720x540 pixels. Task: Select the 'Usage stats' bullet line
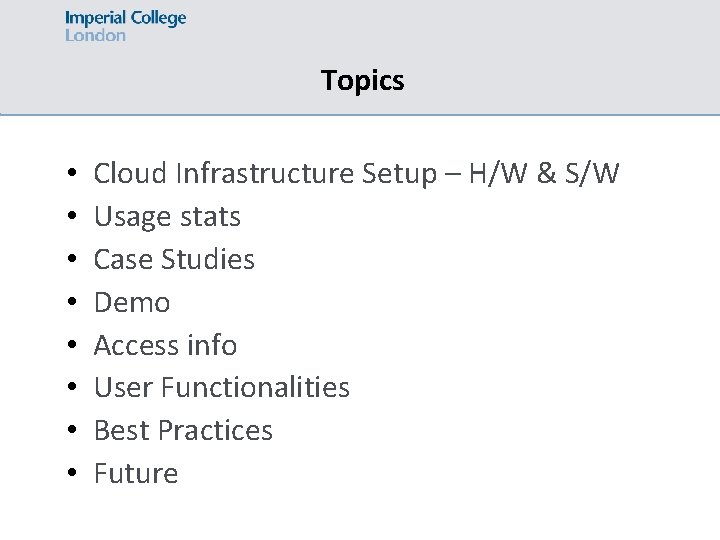pos(167,217)
